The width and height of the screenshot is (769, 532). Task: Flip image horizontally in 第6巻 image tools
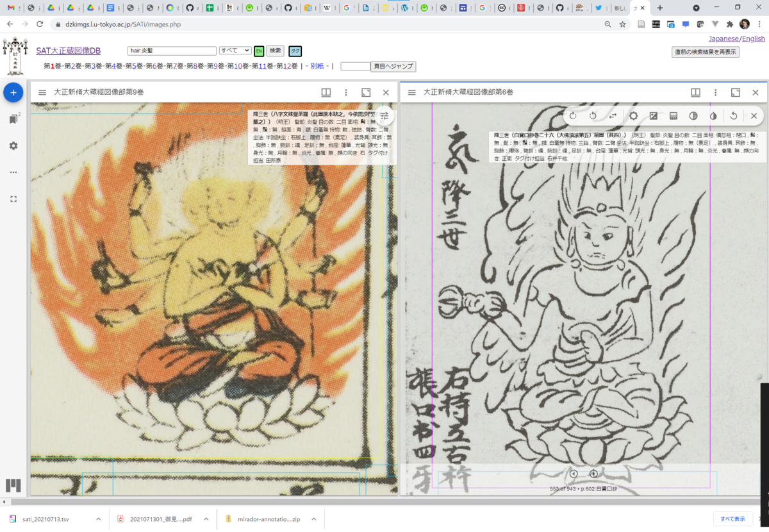613,116
